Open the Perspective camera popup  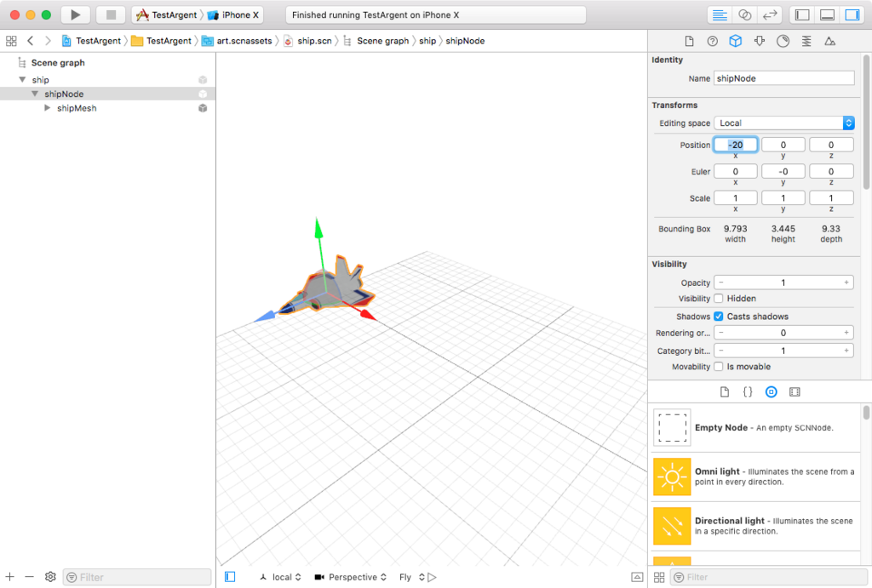350,577
